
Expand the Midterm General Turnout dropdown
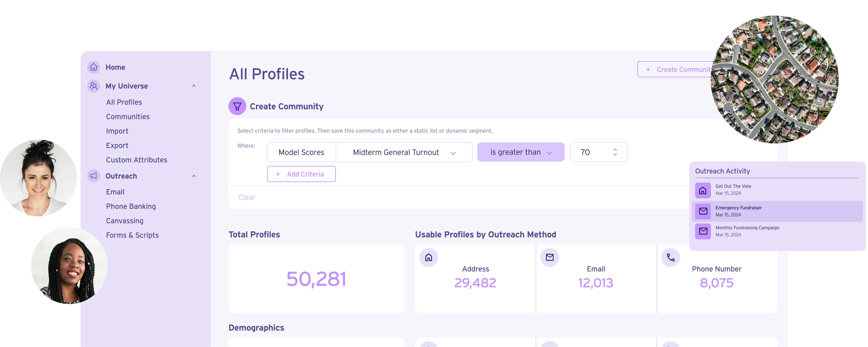tap(454, 152)
